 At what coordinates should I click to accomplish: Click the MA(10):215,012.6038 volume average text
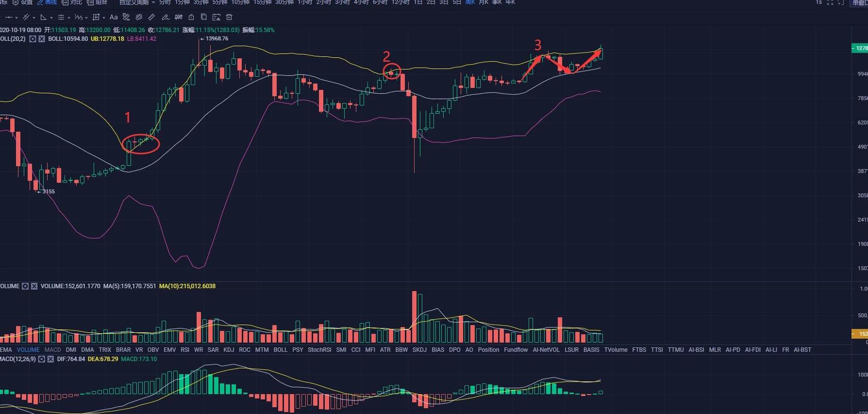pos(187,286)
